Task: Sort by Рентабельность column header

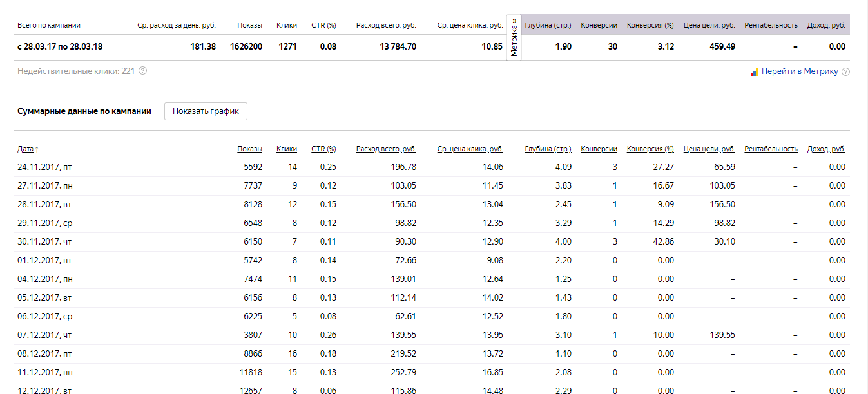Action: (771, 149)
